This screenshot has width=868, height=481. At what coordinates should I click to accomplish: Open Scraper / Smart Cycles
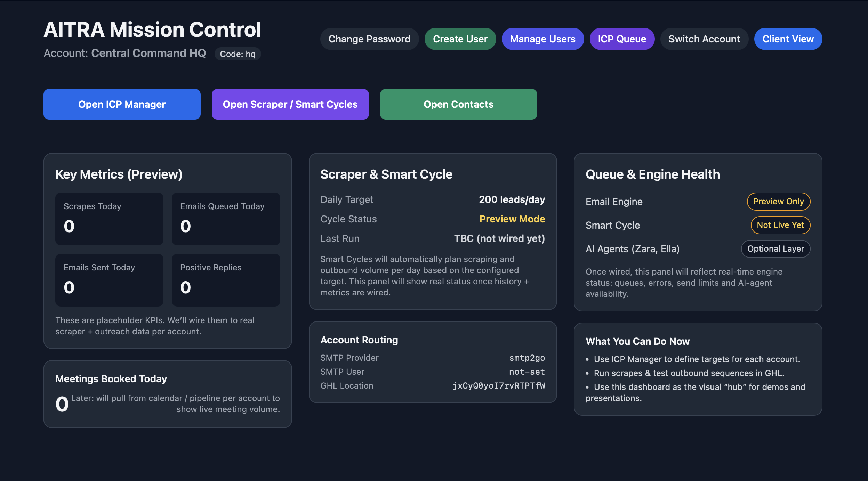(290, 104)
